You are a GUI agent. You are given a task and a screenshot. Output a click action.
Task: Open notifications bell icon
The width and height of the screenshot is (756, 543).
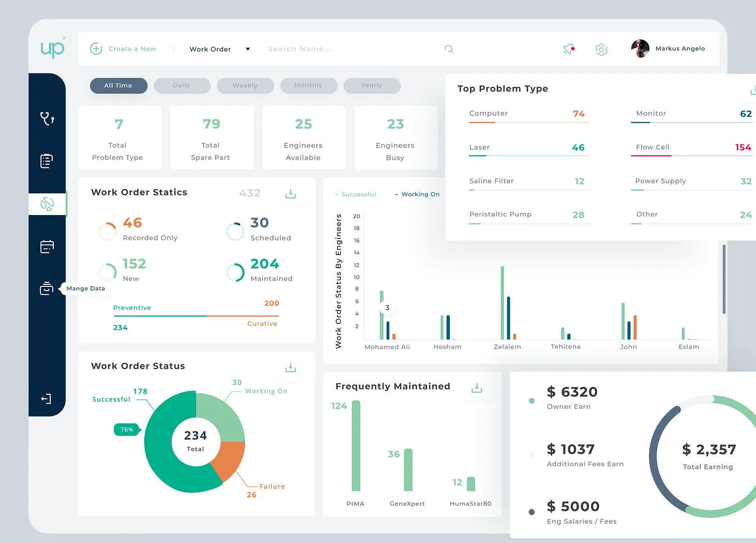(x=569, y=49)
